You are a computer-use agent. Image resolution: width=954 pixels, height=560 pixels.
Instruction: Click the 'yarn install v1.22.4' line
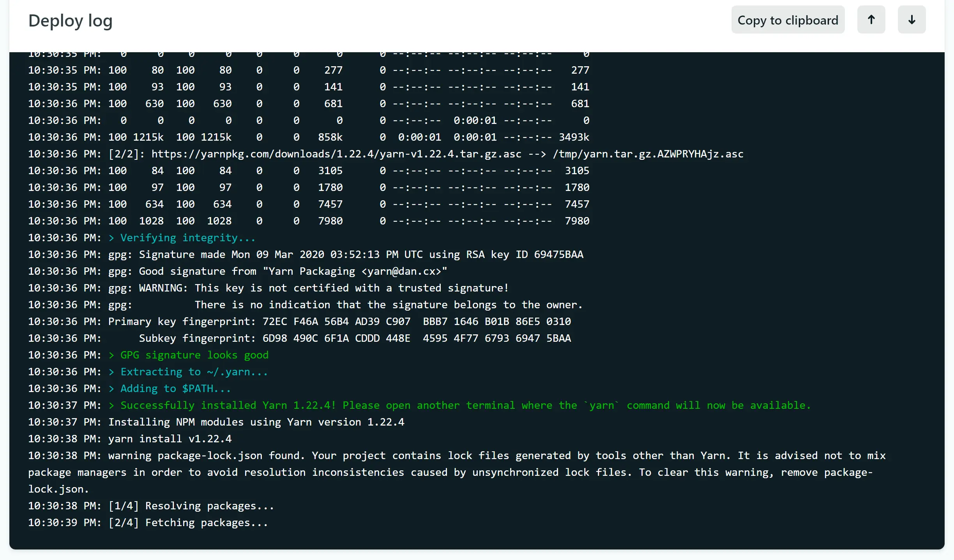[170, 439]
